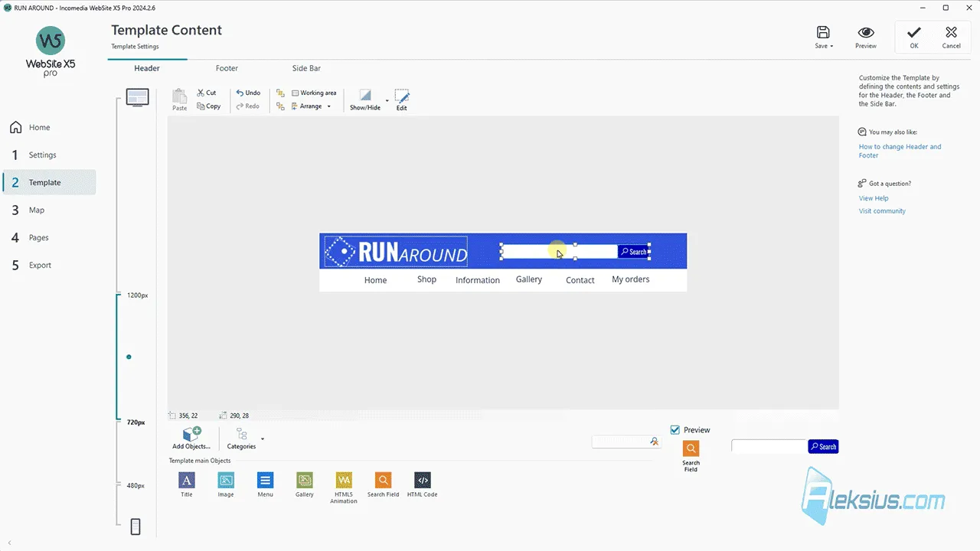The height and width of the screenshot is (551, 980).
Task: Select the Image object icon
Action: (226, 480)
